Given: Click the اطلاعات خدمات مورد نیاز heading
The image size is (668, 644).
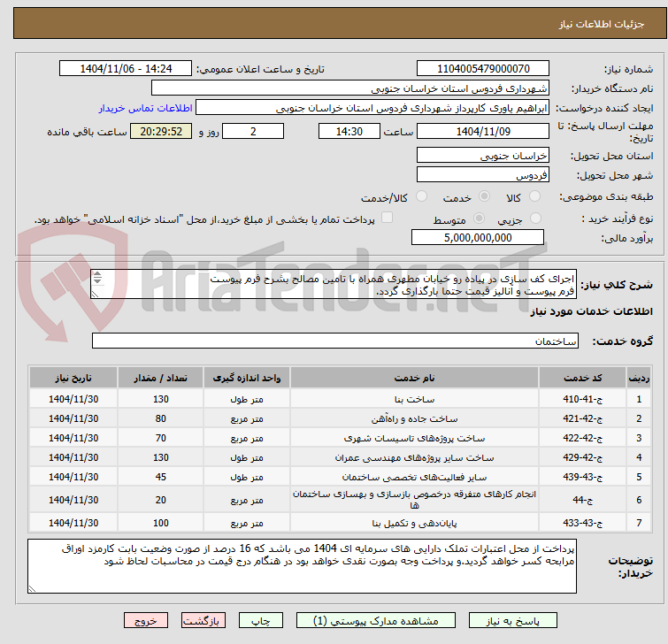Looking at the screenshot, I should click(x=591, y=311).
